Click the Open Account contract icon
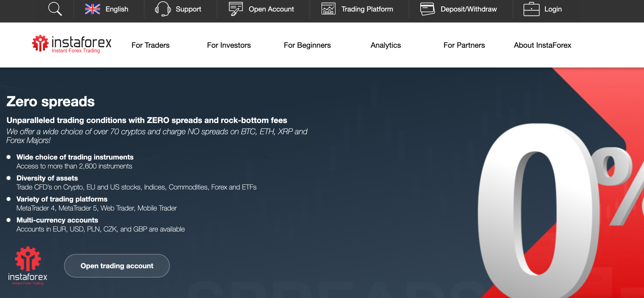The height and width of the screenshot is (298, 644). pyautogui.click(x=236, y=9)
